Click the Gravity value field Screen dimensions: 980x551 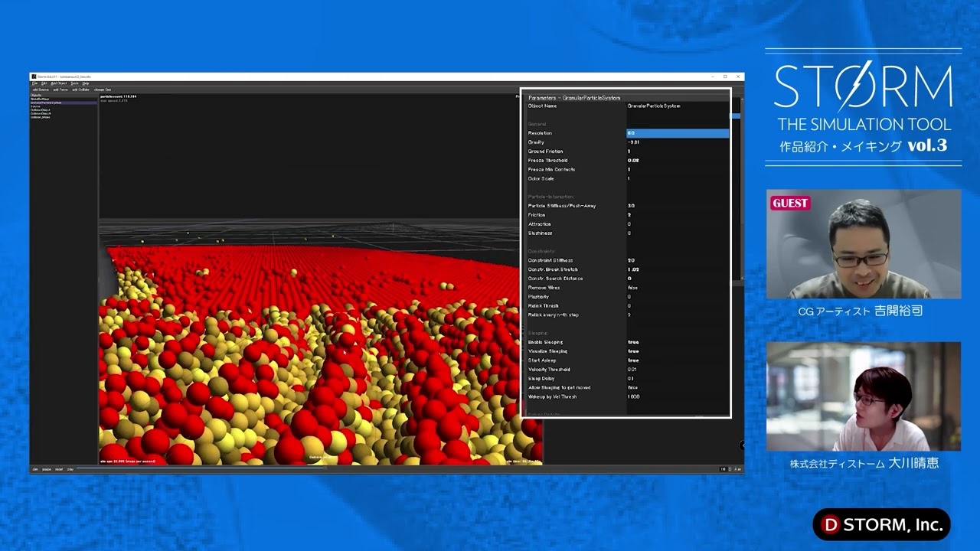pos(677,142)
